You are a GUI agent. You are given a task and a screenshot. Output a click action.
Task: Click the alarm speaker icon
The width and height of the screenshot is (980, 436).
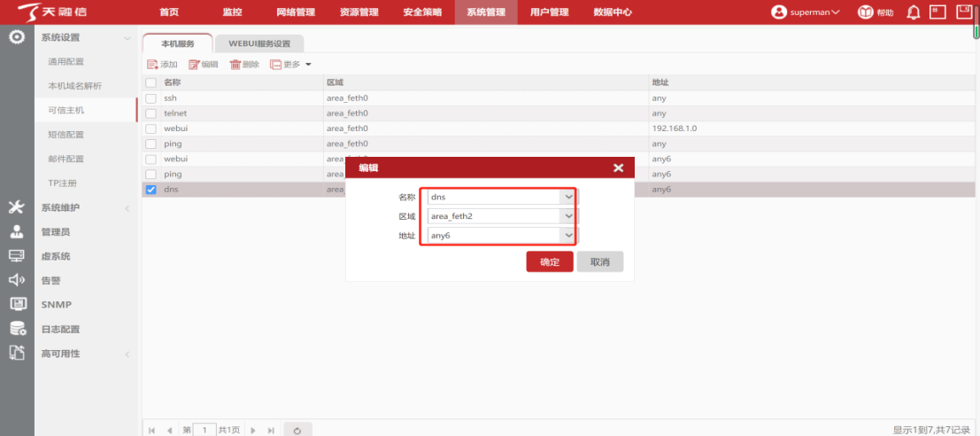[17, 280]
